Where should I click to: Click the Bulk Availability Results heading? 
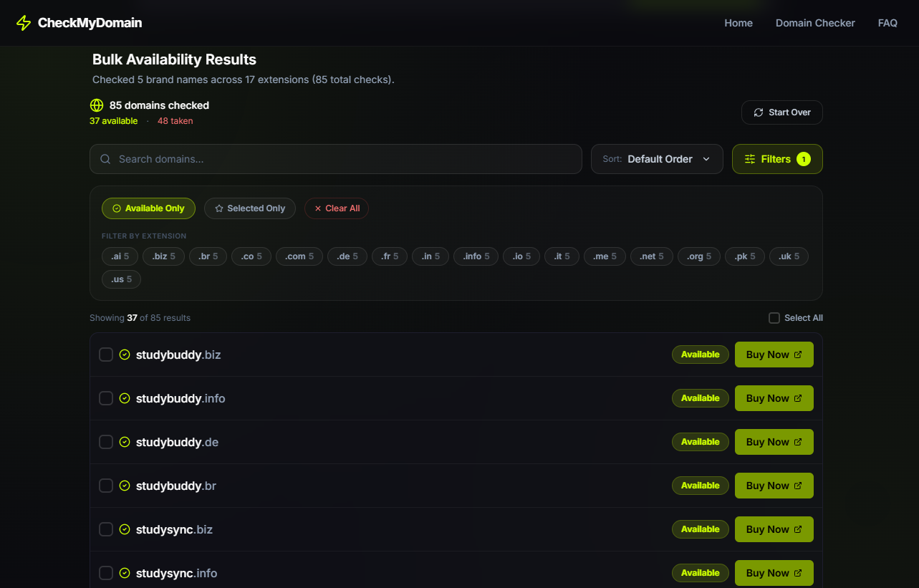click(x=174, y=59)
